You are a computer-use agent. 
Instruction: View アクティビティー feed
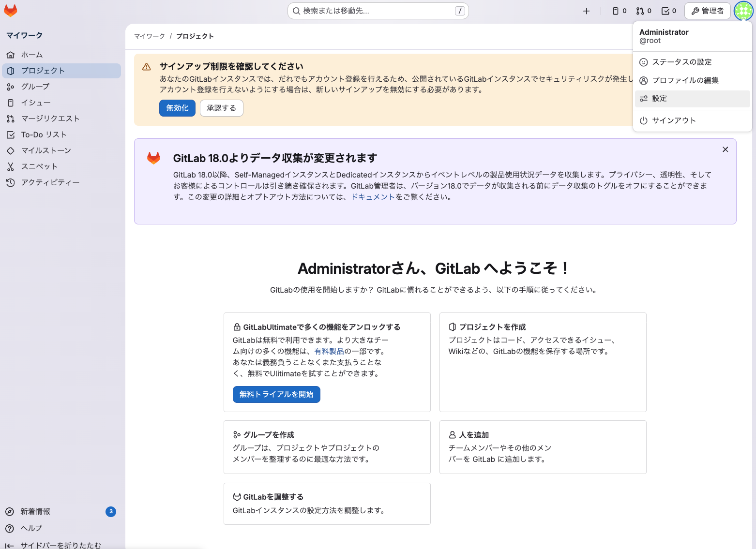(x=50, y=182)
